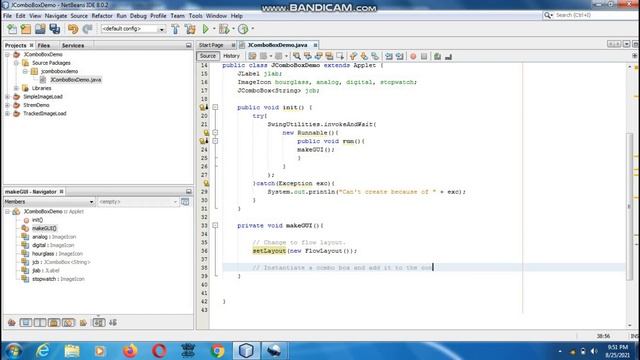Open the Refactor menu
Screen dimensions: 640x360
[102, 16]
